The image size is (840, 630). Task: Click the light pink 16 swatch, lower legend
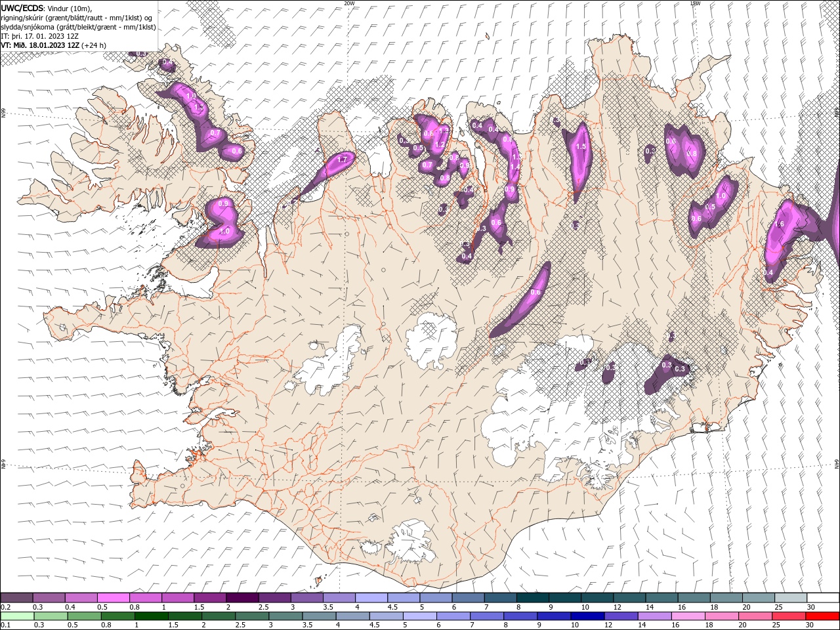(688, 616)
